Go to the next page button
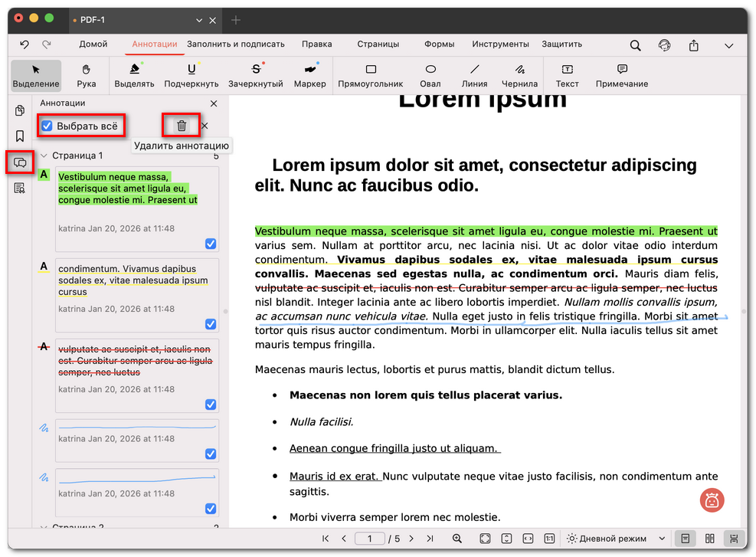This screenshot has width=756, height=557. click(x=411, y=539)
